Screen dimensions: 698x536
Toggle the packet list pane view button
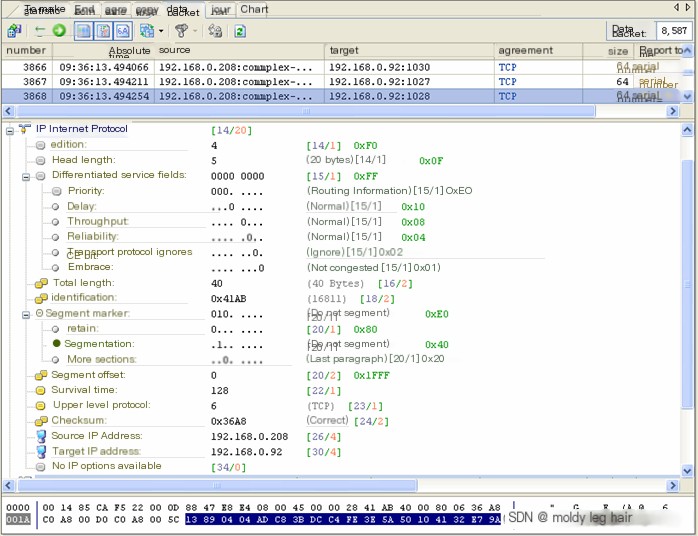coord(83,31)
